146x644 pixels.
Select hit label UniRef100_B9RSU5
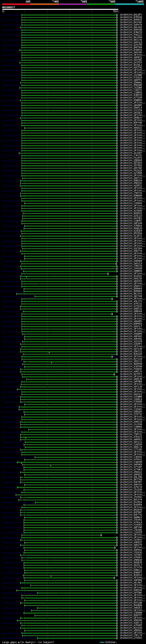131,590
